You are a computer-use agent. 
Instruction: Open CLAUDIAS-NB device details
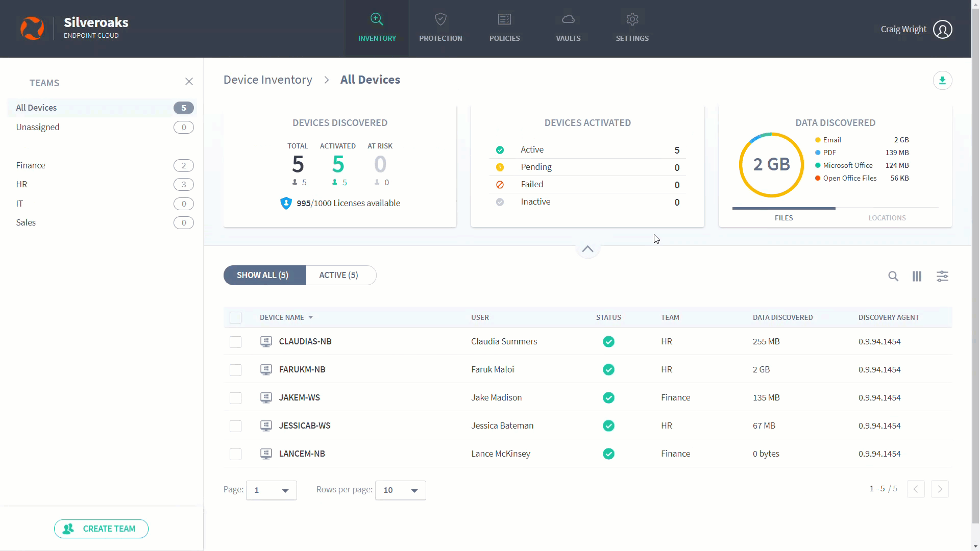click(x=305, y=341)
